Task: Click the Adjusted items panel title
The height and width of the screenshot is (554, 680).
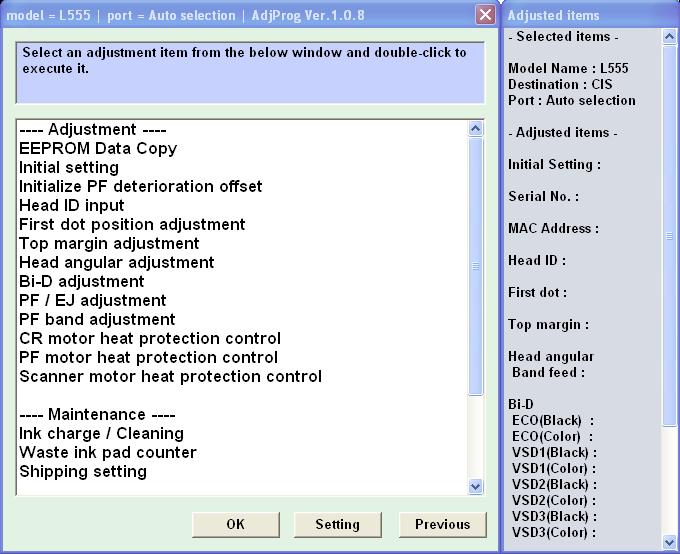Action: point(553,16)
